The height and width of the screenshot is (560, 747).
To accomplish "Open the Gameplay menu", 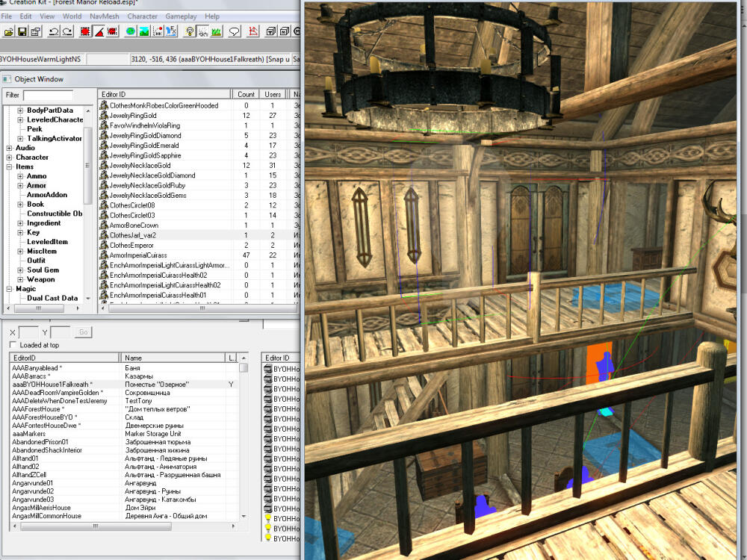I will click(x=181, y=16).
